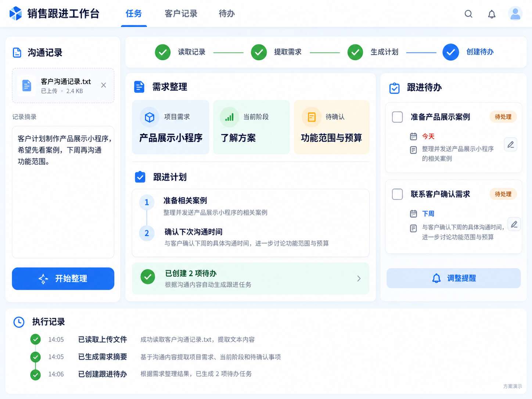The image size is (532, 399).
Task: Click 待处理 badge on 联系客户确认需求
Action: [503, 194]
